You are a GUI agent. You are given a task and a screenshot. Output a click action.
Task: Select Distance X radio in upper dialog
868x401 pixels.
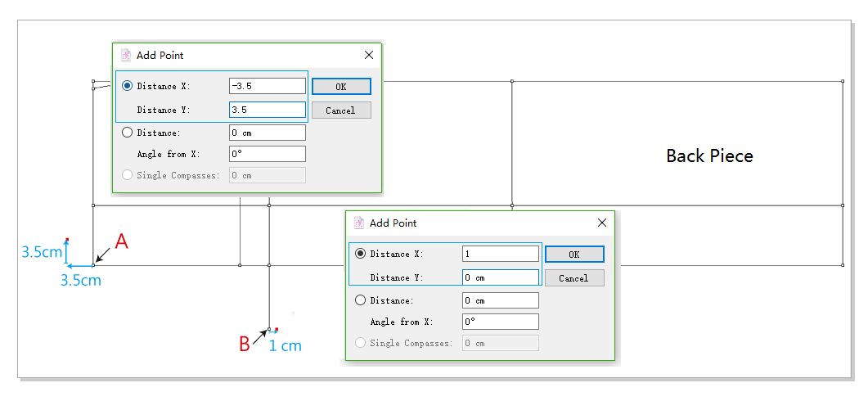click(x=127, y=86)
